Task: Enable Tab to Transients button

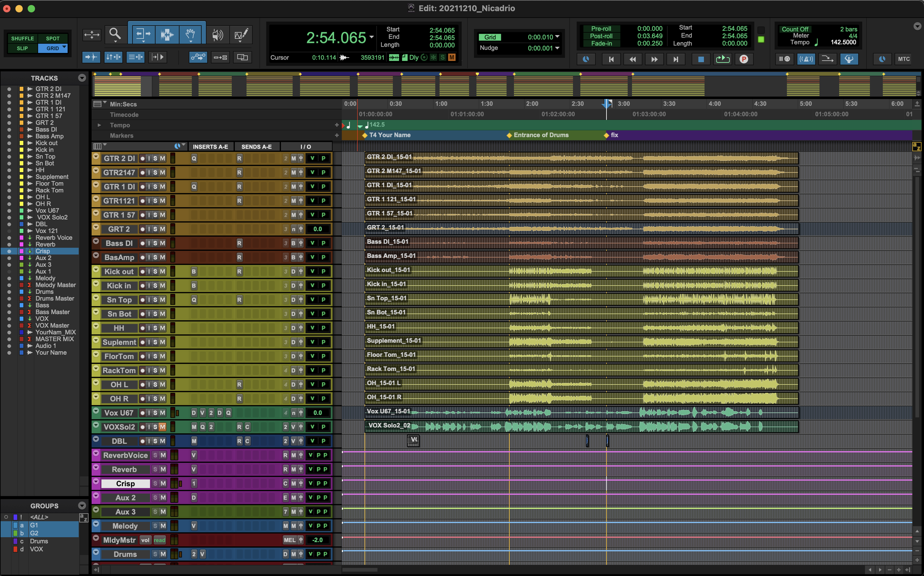Action: (91, 57)
